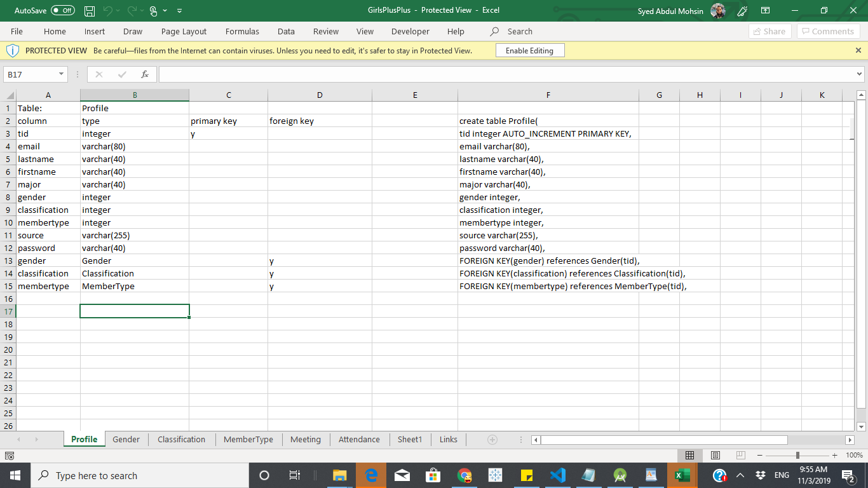This screenshot has width=868, height=488.
Task: Expand the formula bar chevron
Action: coord(860,74)
